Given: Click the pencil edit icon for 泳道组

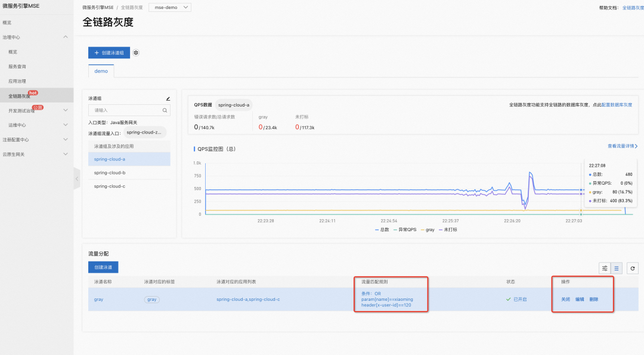Looking at the screenshot, I should point(168,98).
